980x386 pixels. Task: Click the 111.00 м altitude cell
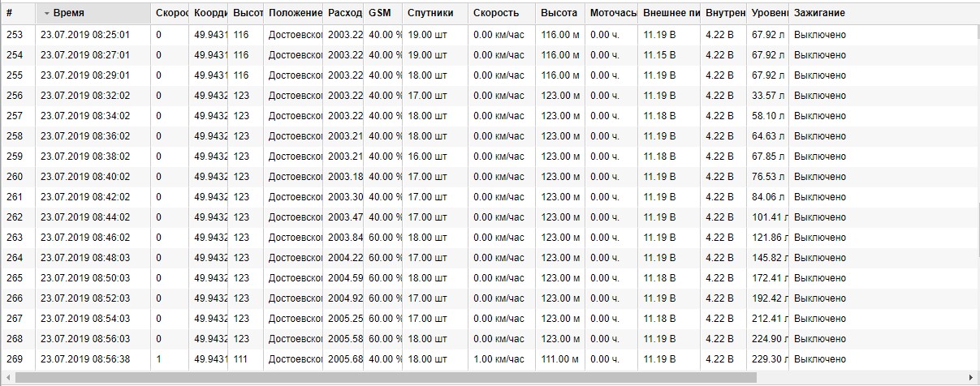coord(560,359)
